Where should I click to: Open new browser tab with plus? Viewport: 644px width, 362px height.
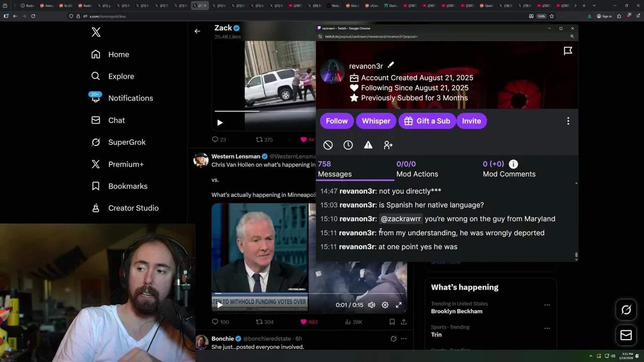[x=584, y=6]
